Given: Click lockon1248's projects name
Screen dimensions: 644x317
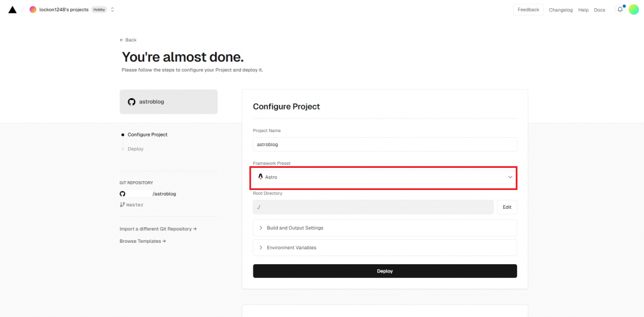Looking at the screenshot, I should point(64,9).
